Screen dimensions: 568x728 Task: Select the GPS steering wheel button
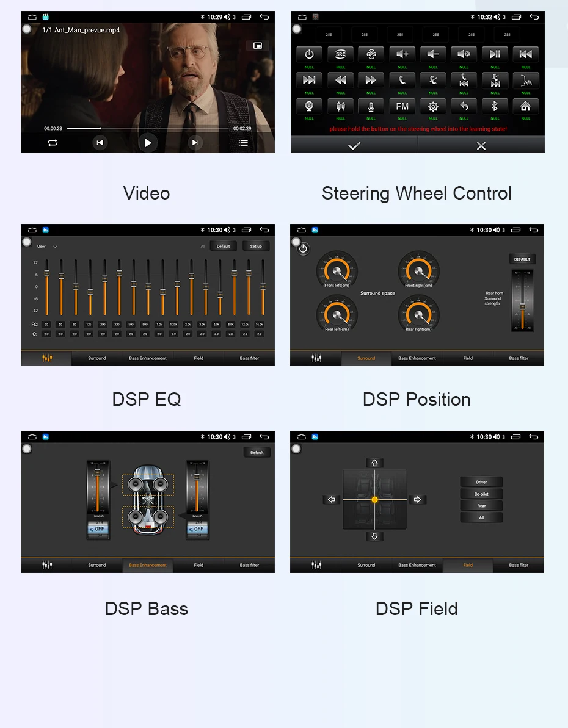coord(371,54)
